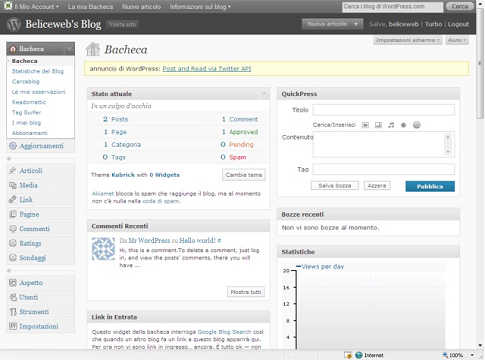The image size is (485, 360).
Task: Open Tag Surfer submenu item
Action: click(26, 112)
